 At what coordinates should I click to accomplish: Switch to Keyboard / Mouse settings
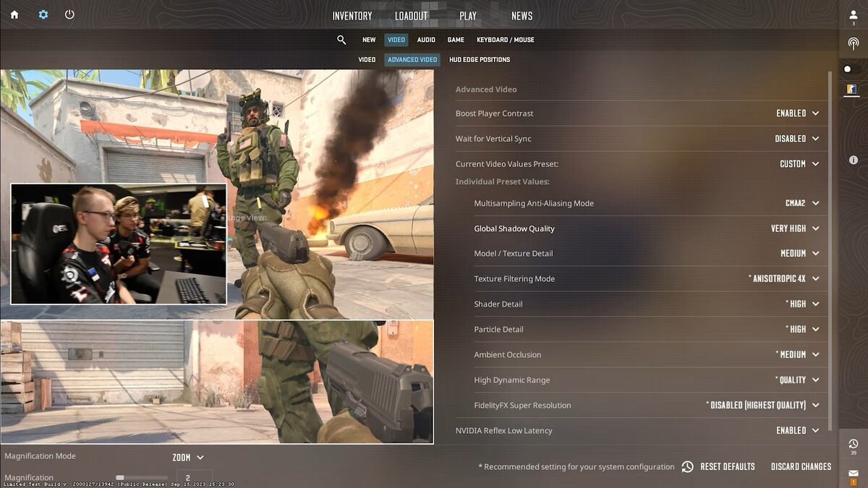click(506, 40)
